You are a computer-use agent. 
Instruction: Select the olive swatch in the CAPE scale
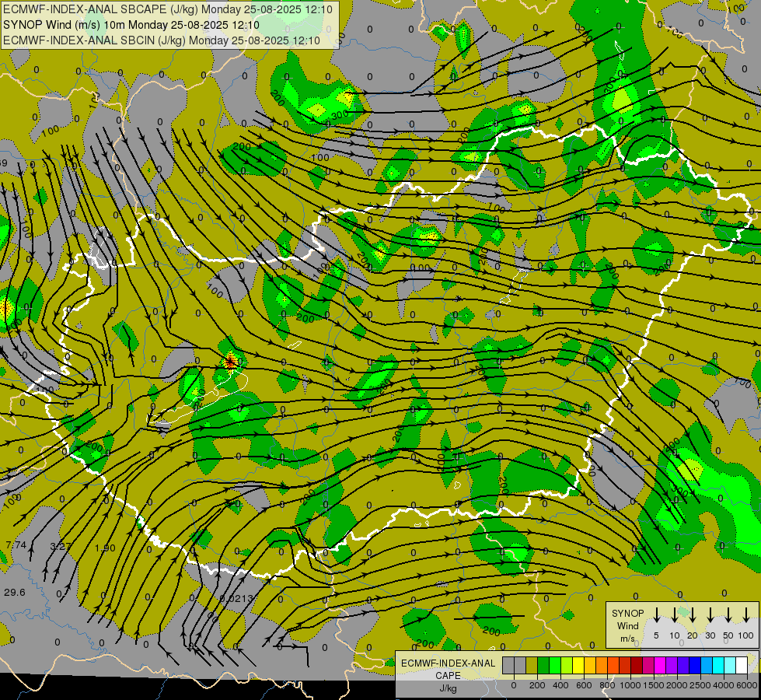(532, 666)
